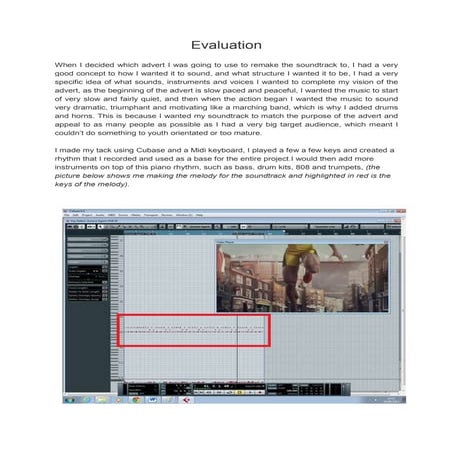Switch to Microsoft Word on the taskbar
Screen dimensions: 453x453
(x=152, y=400)
